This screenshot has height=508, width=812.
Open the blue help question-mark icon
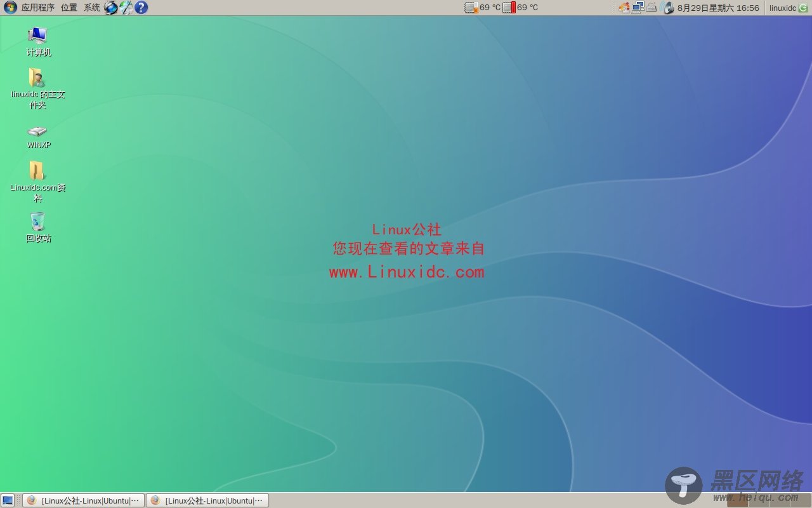pyautogui.click(x=141, y=8)
